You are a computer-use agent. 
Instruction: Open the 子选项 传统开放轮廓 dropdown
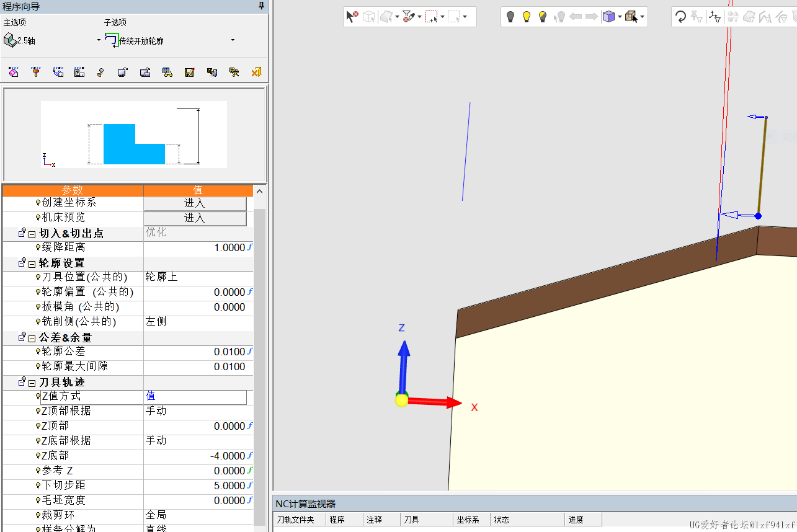coord(233,40)
